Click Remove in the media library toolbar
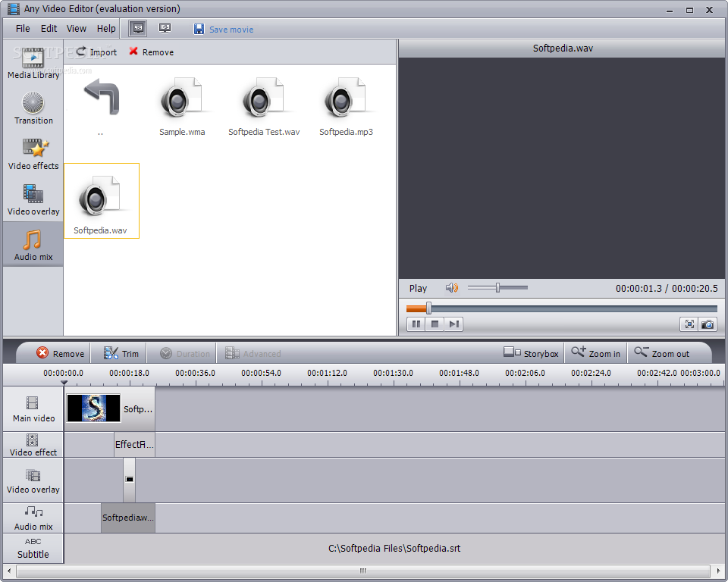The height and width of the screenshot is (582, 728). pyautogui.click(x=152, y=52)
